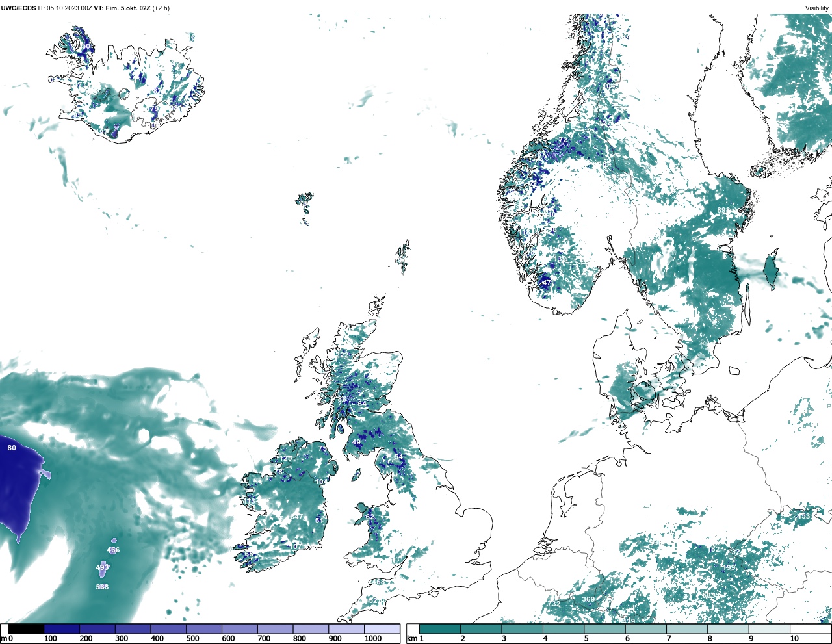Click the '466' visibility value over the Atlantic
The height and width of the screenshot is (644, 832).
pyautogui.click(x=113, y=550)
